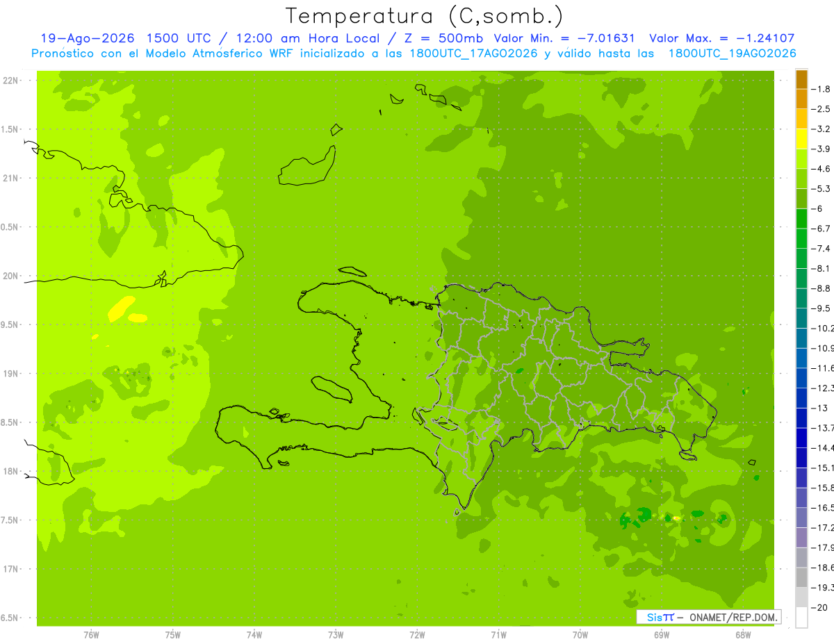Screen dimensions: 834x644
Task: Click the -4.6 colorbar label
Action: 821,169
